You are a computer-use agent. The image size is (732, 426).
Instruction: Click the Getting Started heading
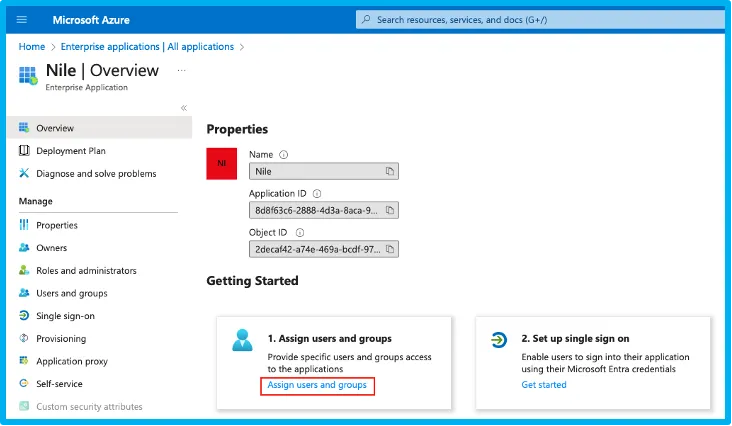[253, 281]
